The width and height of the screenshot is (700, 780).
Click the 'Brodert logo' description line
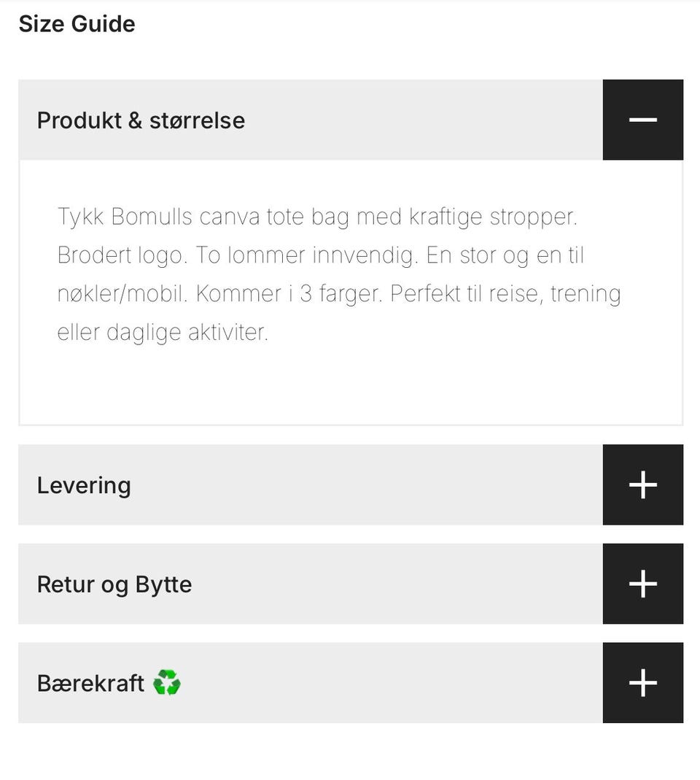[321, 255]
